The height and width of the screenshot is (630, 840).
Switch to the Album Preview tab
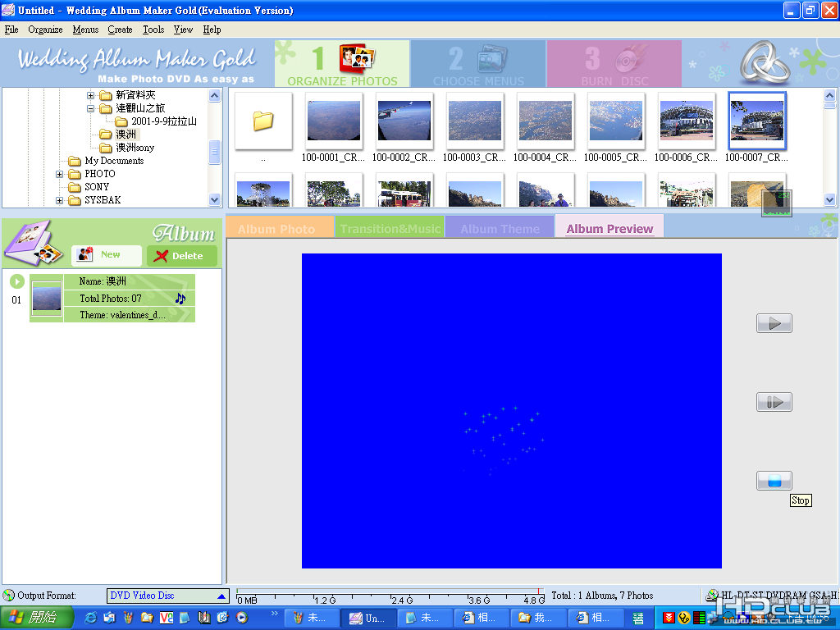tap(609, 227)
